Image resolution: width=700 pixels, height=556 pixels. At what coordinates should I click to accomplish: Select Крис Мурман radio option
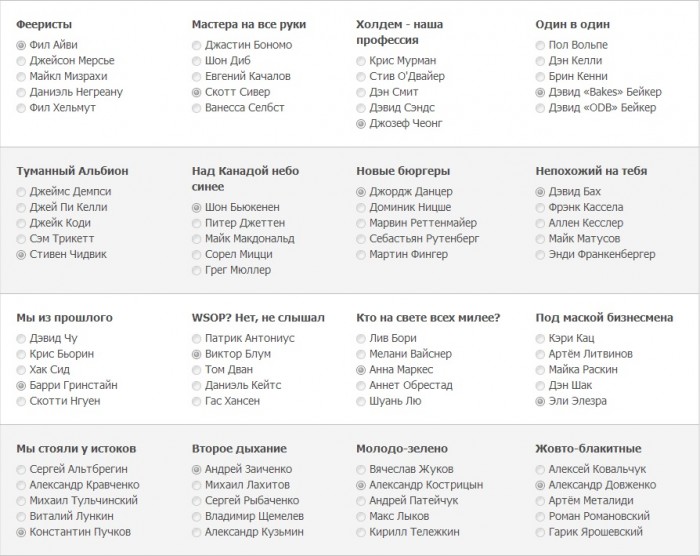(x=361, y=61)
